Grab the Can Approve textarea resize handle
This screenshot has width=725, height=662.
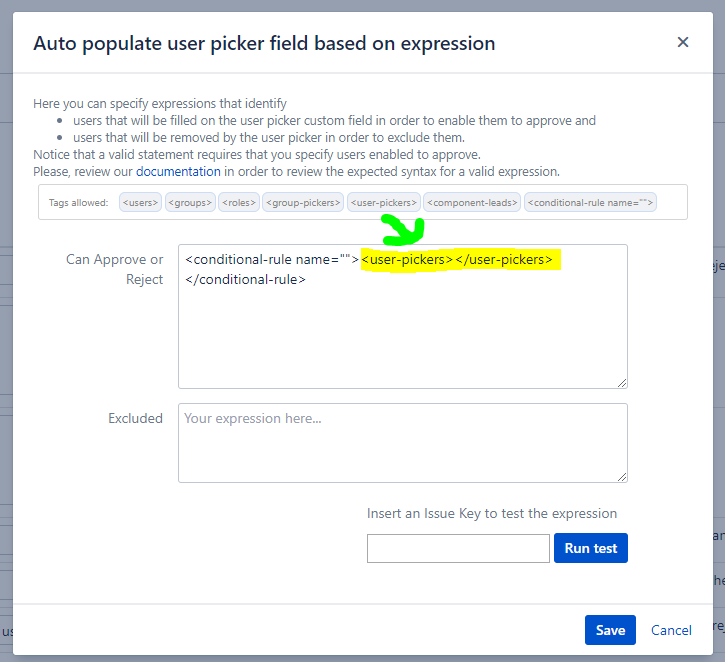coord(622,382)
